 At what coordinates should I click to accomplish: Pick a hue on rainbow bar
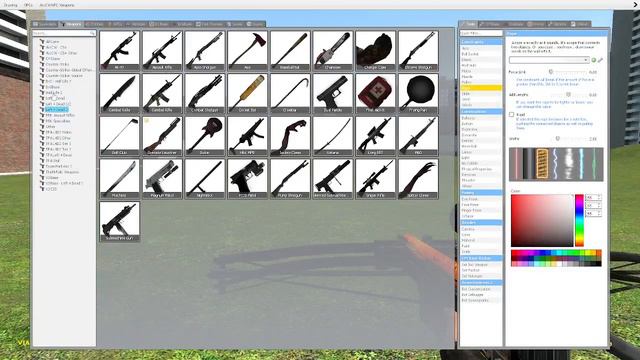(x=579, y=220)
